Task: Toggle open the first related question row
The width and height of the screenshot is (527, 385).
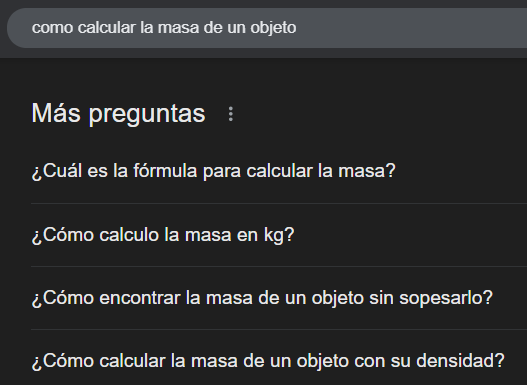Action: [x=279, y=171]
